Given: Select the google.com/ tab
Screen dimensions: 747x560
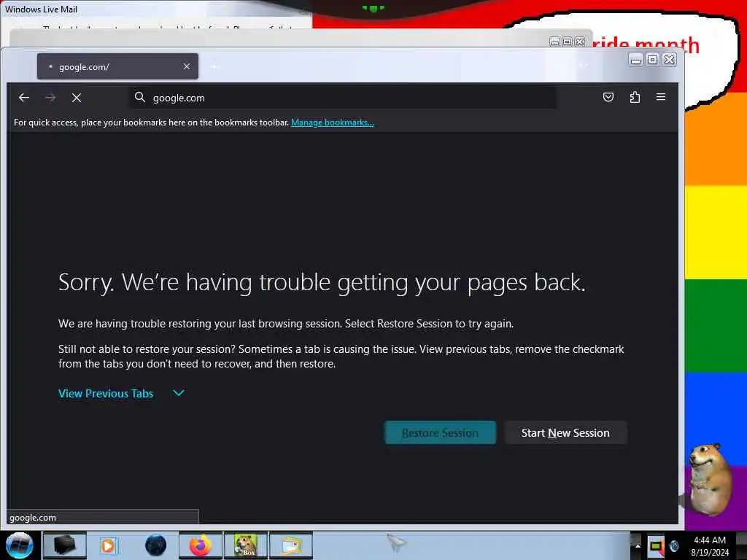Looking at the screenshot, I should coord(117,66).
